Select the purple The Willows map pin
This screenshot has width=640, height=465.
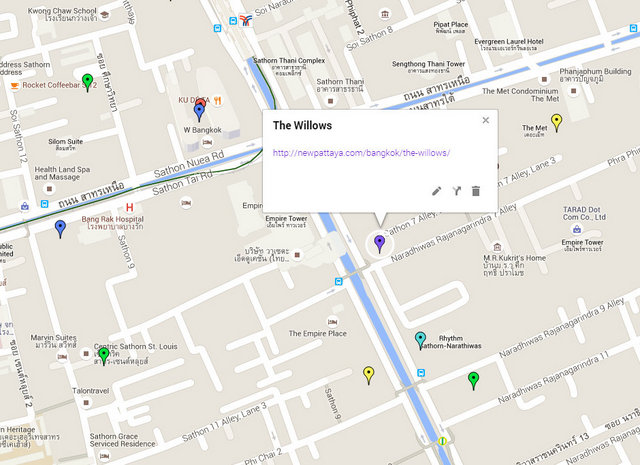(380, 244)
